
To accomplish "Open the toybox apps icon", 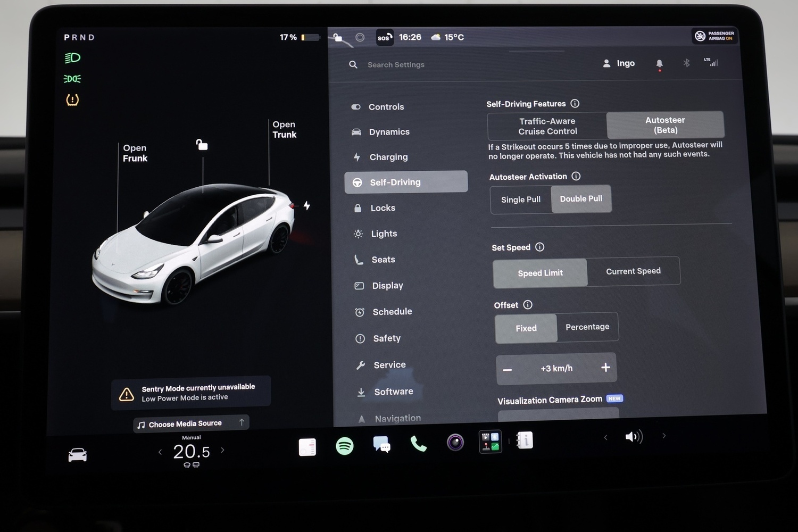I will [x=490, y=442].
